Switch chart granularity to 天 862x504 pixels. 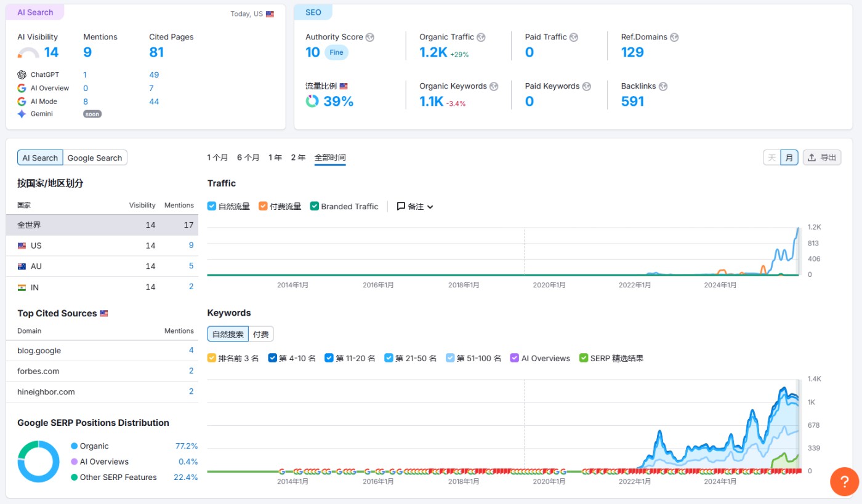click(x=771, y=158)
